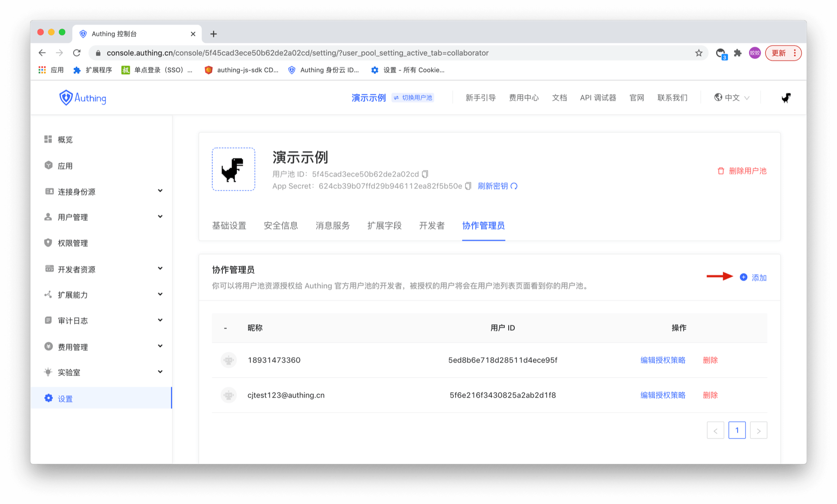Click the dinosaur avatar in top right
The image size is (837, 504).
[x=786, y=98]
